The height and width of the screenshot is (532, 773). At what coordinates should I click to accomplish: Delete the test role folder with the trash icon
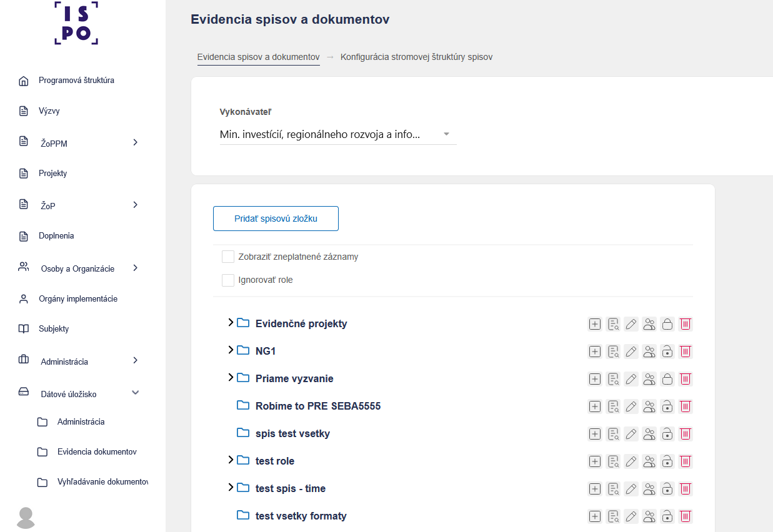(686, 461)
